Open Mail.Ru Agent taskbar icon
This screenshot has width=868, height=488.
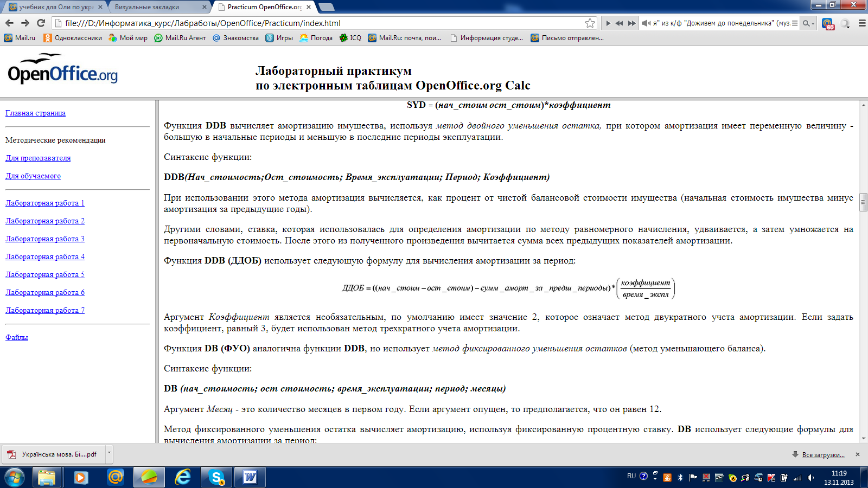click(x=115, y=477)
